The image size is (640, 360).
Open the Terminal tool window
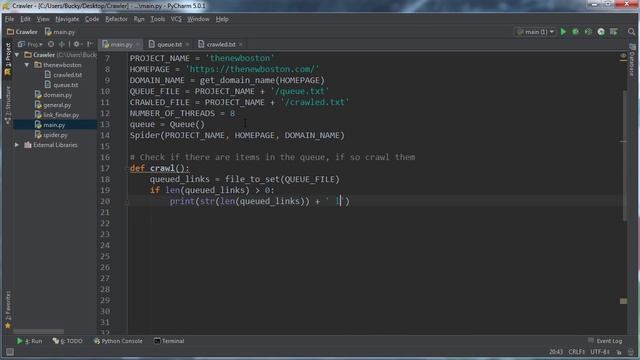point(169,341)
